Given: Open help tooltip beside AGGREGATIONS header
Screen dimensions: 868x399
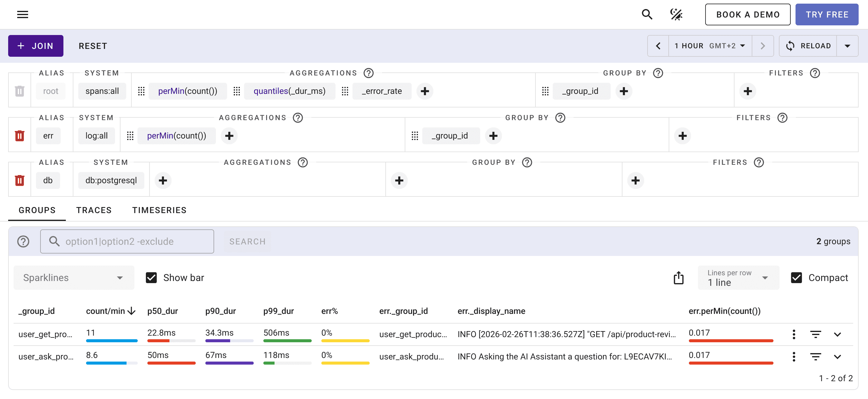Looking at the screenshot, I should tap(368, 73).
